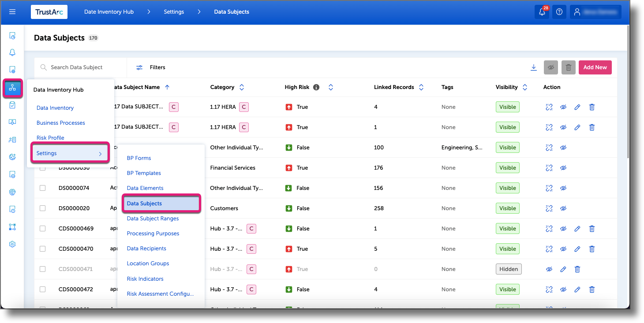The image size is (644, 323).
Task: Click the hamburger menu icon top left
Action: coord(12,12)
